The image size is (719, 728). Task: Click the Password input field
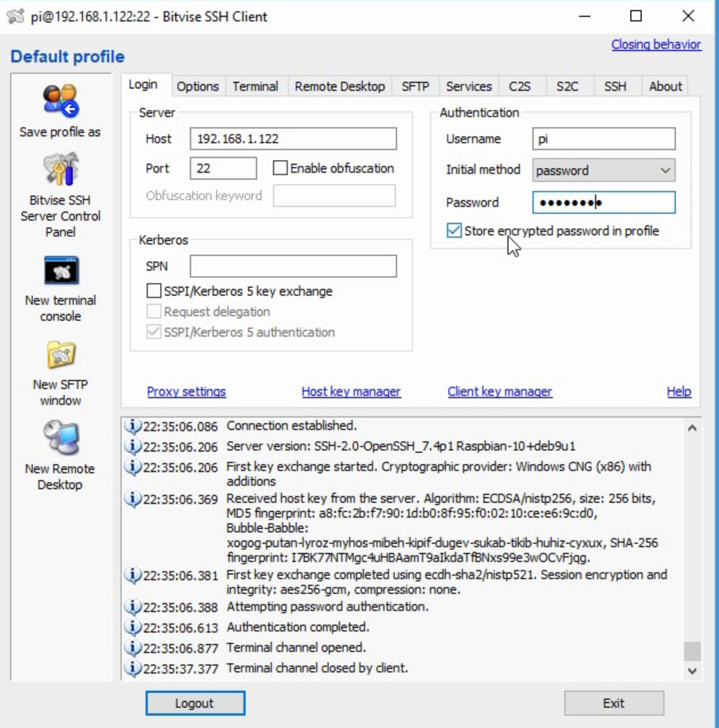pyautogui.click(x=604, y=202)
